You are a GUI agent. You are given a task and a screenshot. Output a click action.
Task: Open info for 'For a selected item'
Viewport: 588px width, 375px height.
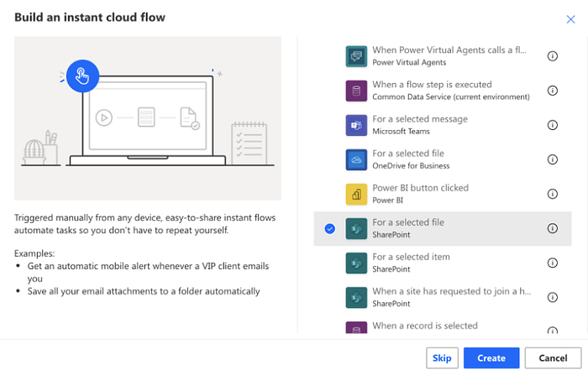pos(553,263)
